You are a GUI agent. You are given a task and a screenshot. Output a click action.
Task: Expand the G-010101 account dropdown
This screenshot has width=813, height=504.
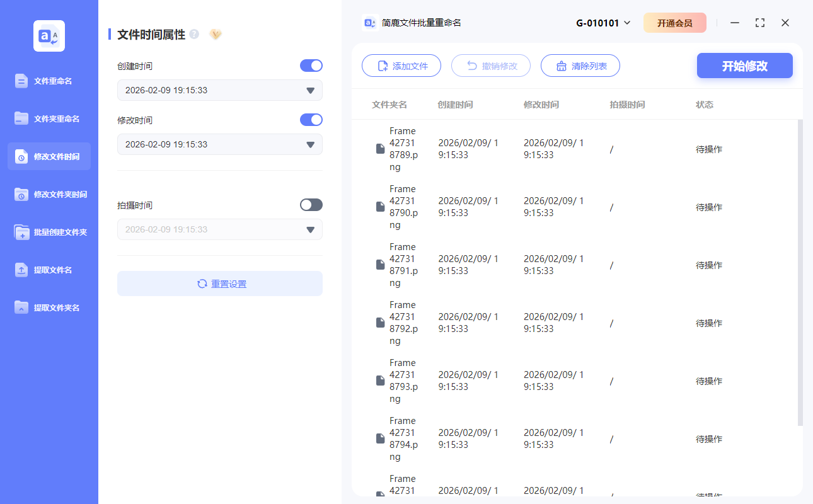603,22
